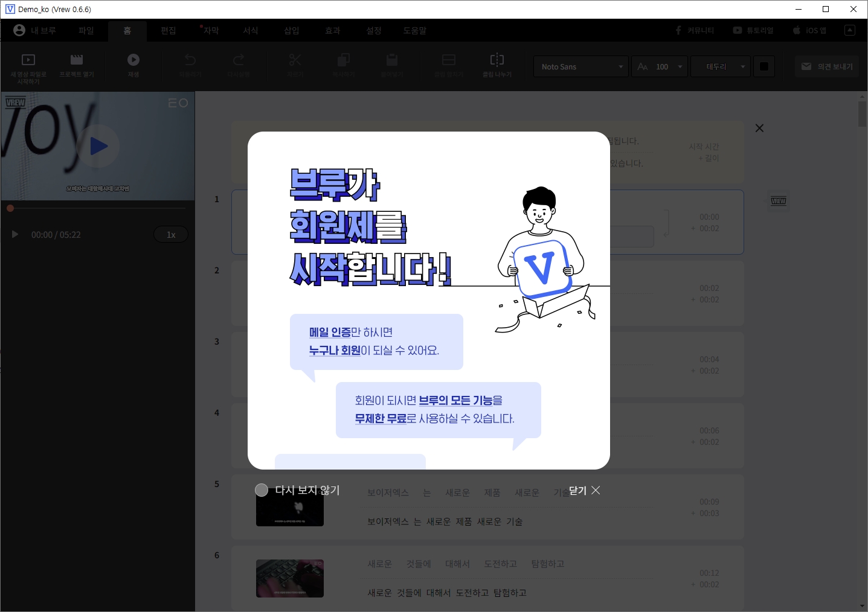Open the 효과 menu
This screenshot has width=868, height=612.
pyautogui.click(x=333, y=30)
